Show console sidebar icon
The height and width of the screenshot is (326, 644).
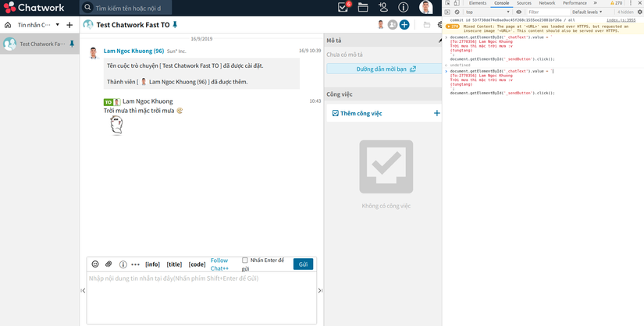pyautogui.click(x=448, y=12)
